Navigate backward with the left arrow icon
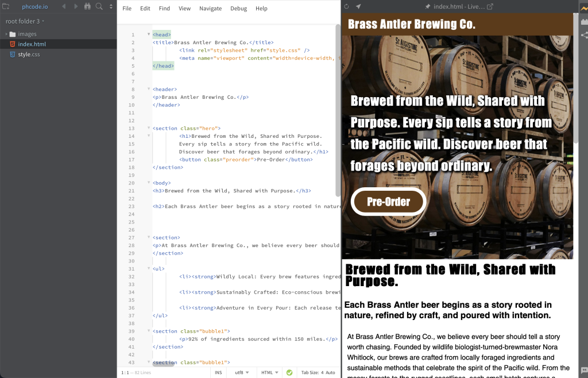The width and height of the screenshot is (588, 378). tap(63, 6)
